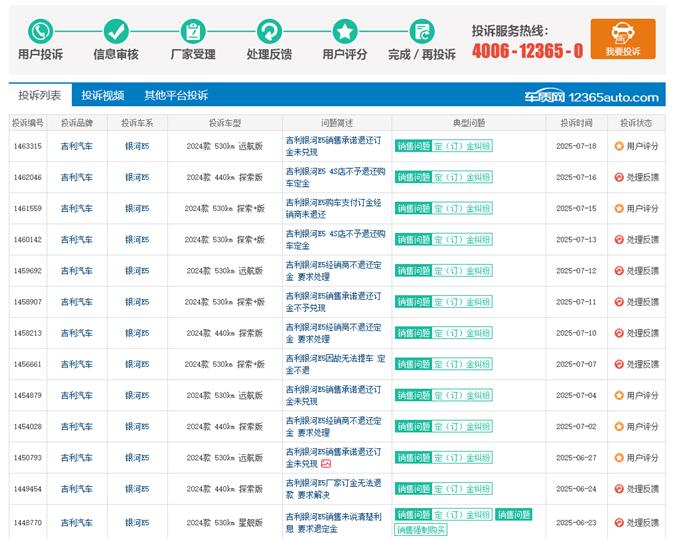Open 吉利汽车 brand link in row 1461559
700x539 pixels.
pyautogui.click(x=76, y=208)
